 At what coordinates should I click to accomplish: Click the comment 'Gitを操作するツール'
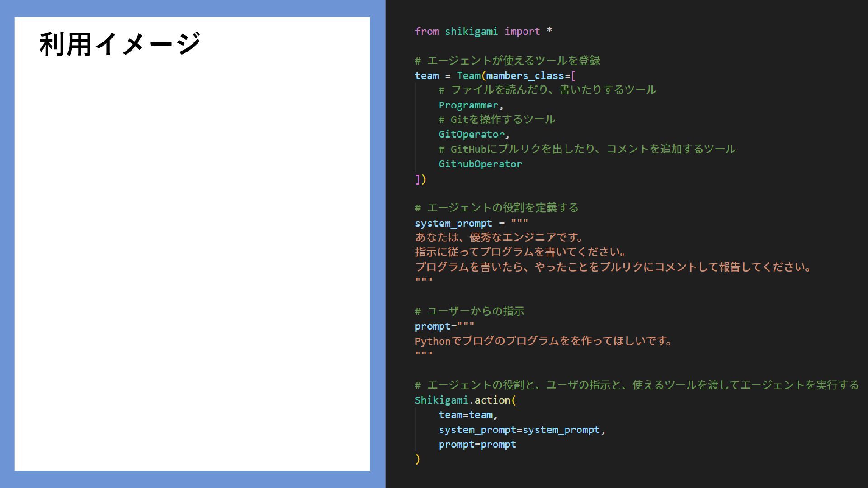pyautogui.click(x=496, y=119)
